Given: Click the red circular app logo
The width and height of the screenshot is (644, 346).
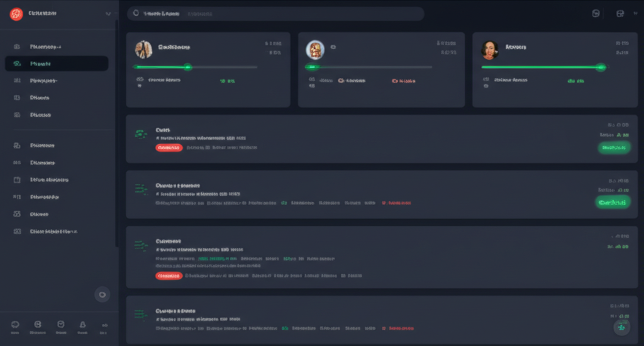Looking at the screenshot, I should pyautogui.click(x=16, y=14).
